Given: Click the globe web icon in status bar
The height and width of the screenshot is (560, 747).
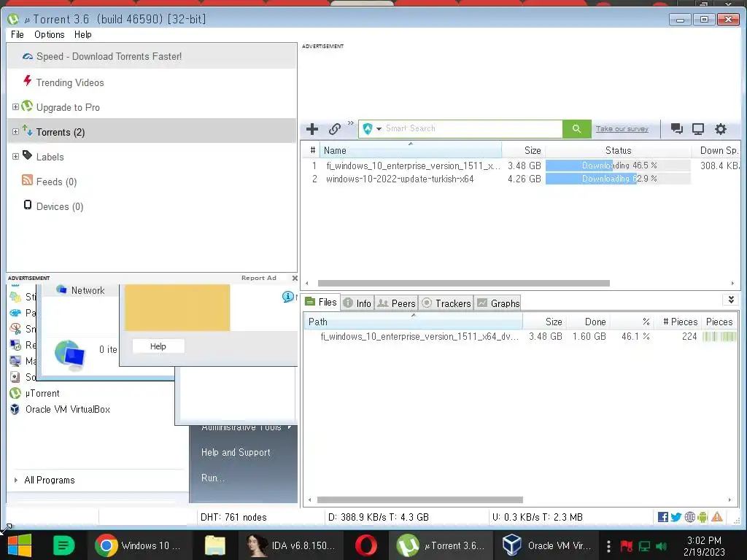Looking at the screenshot, I should click(x=689, y=517).
